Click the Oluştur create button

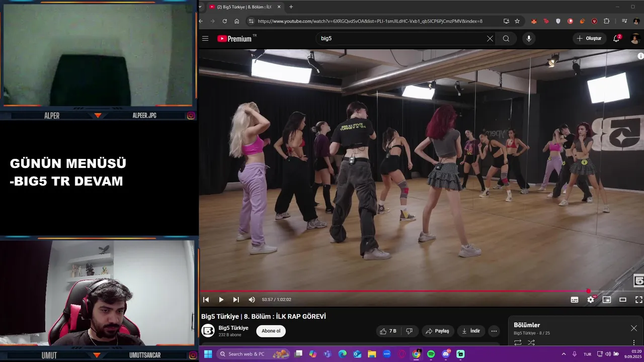[589, 38]
